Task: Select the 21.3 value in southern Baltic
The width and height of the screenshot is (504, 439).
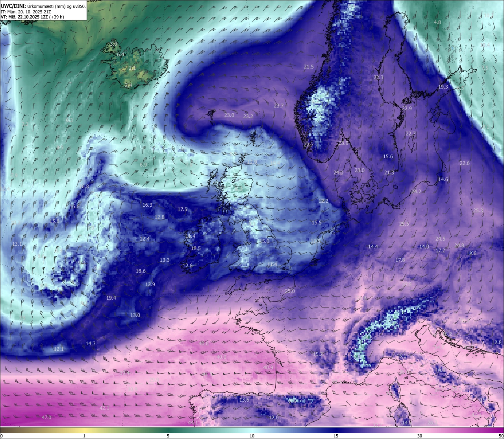Action: [x=389, y=173]
